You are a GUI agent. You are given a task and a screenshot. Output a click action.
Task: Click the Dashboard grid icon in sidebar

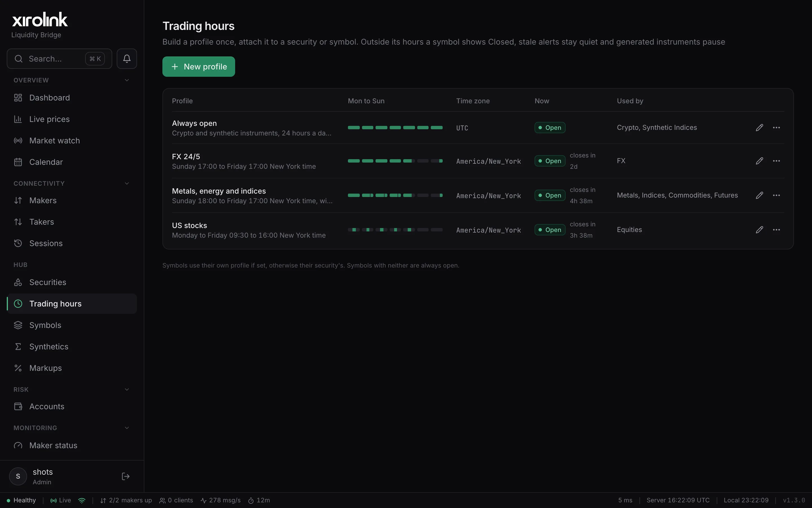coord(18,98)
